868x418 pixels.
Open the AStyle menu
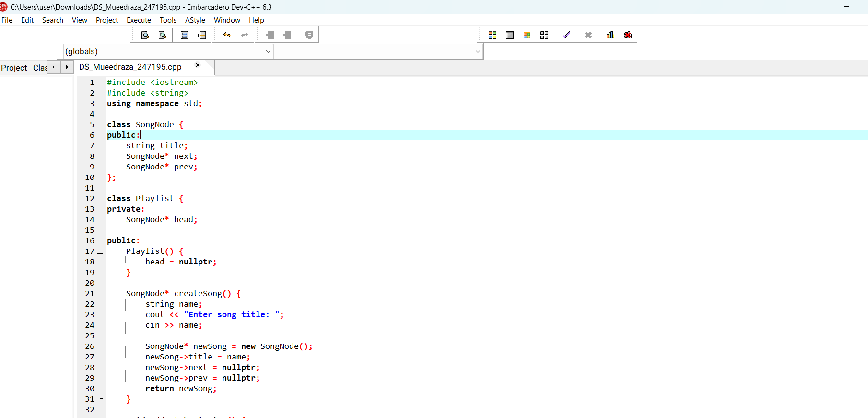point(195,20)
